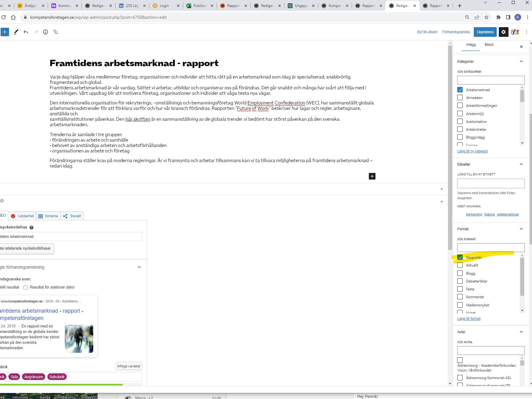Uncheck the Arbetsmarknad category

(460, 90)
